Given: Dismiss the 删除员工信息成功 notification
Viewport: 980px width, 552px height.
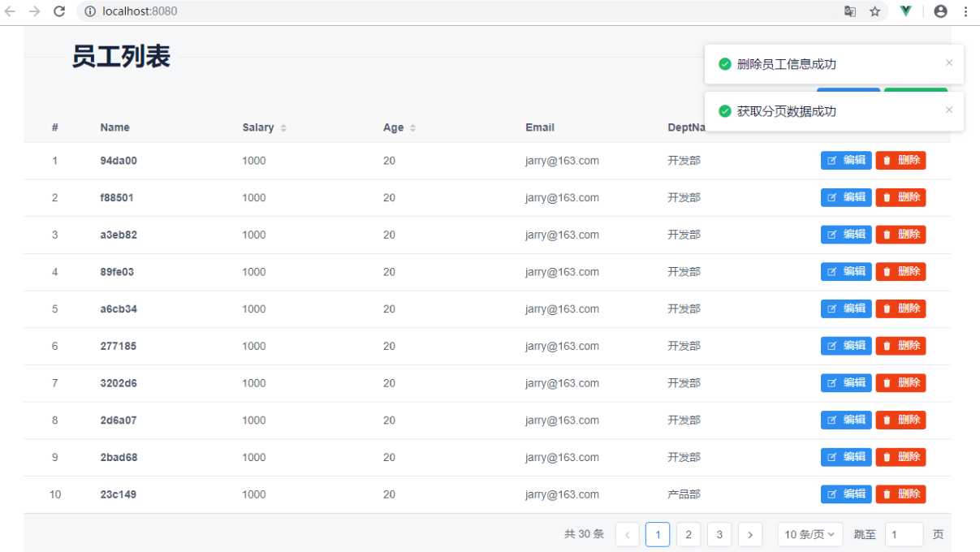Looking at the screenshot, I should [949, 63].
